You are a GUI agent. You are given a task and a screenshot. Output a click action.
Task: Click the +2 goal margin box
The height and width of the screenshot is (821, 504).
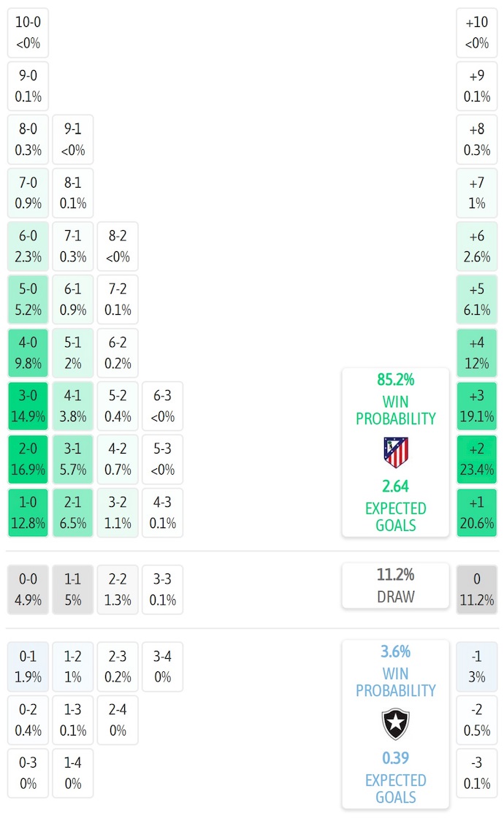tap(477, 459)
